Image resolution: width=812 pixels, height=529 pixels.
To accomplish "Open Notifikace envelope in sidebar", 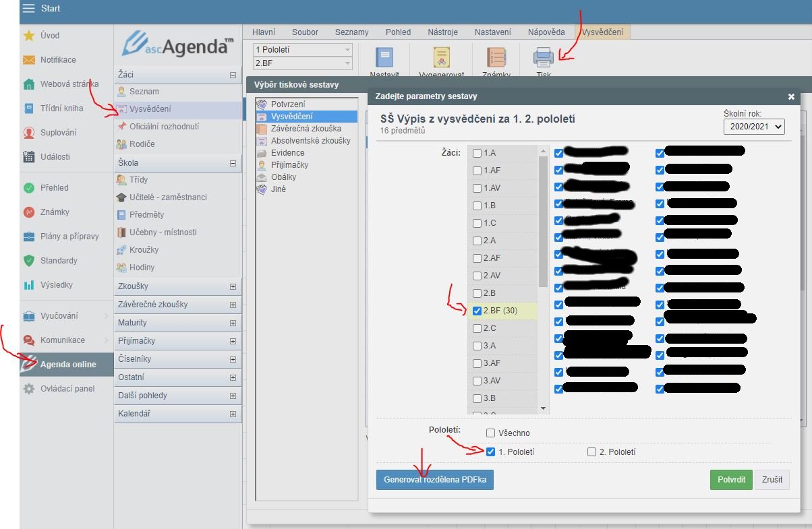I will tap(30, 60).
